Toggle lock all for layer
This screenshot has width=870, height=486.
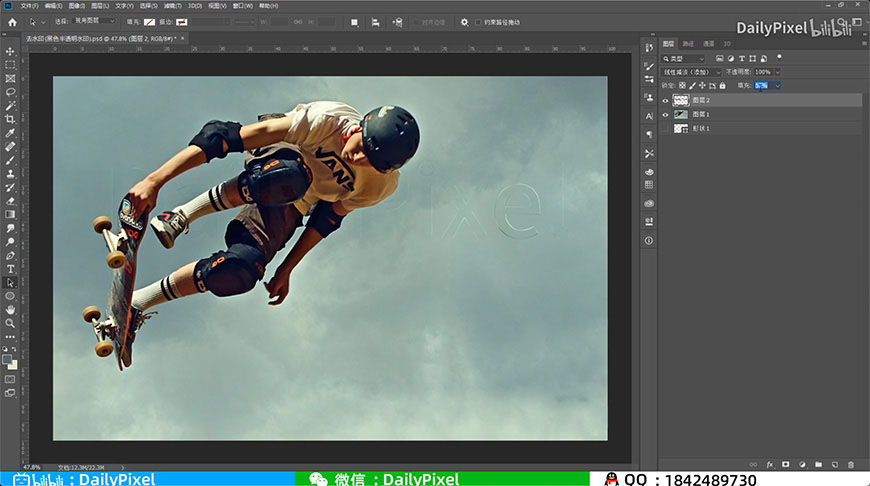click(x=722, y=85)
